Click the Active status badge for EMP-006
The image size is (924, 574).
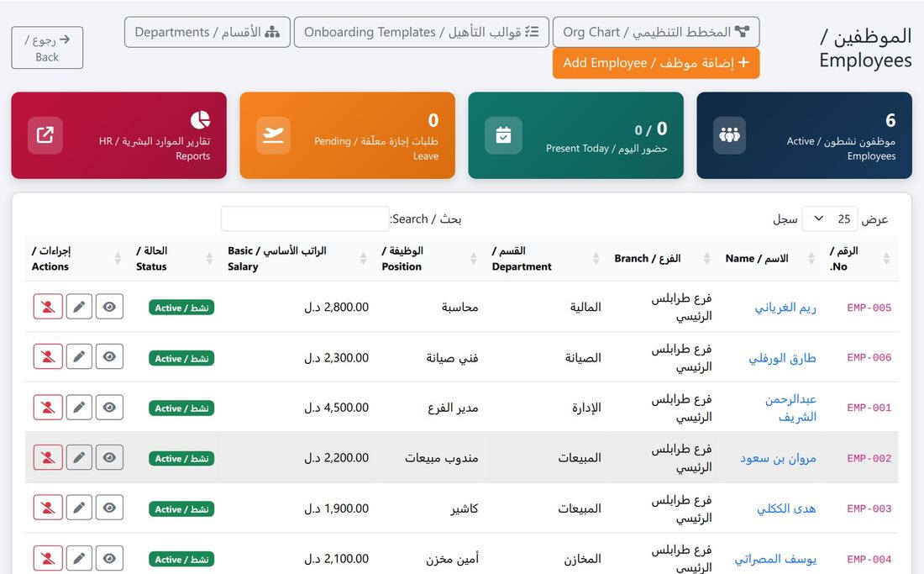[x=181, y=358]
